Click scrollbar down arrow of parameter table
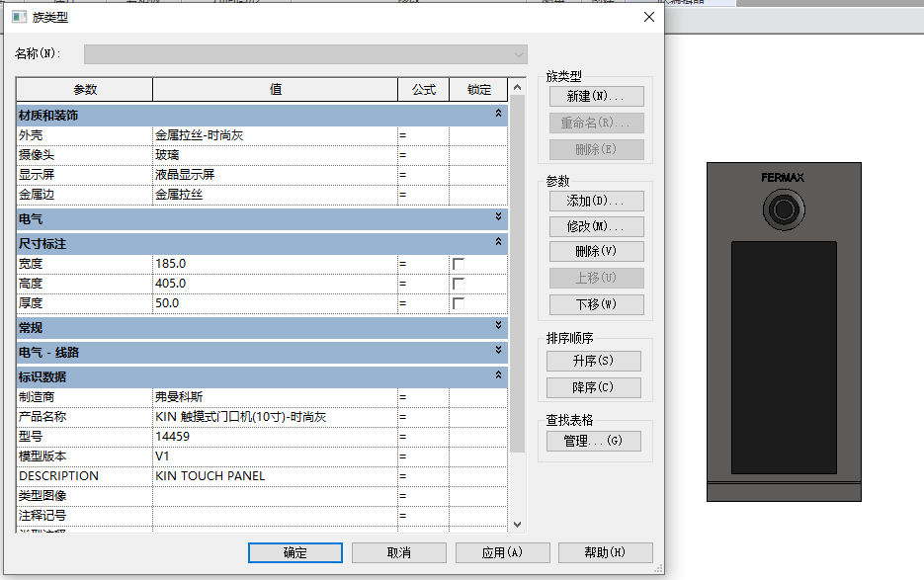The height and width of the screenshot is (580, 924). pyautogui.click(x=518, y=525)
